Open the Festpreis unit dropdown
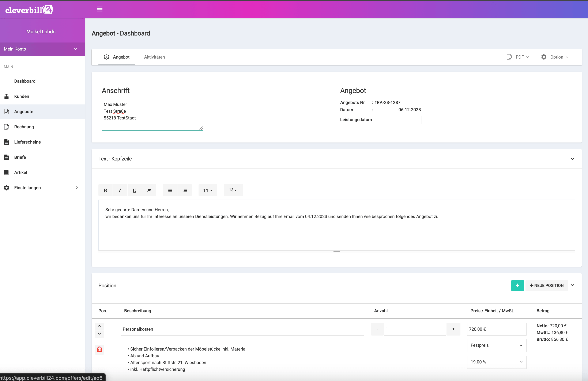 (x=497, y=345)
